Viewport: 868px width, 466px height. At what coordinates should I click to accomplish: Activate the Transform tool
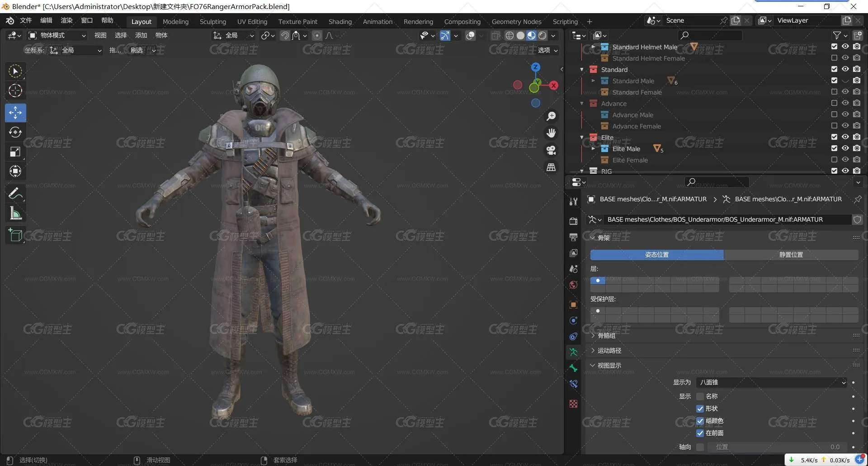15,171
